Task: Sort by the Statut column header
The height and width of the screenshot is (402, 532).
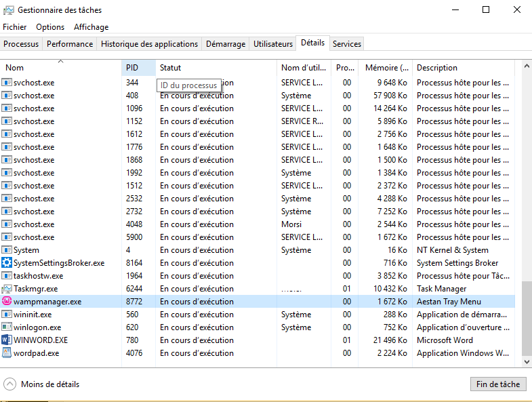Action: click(x=216, y=68)
